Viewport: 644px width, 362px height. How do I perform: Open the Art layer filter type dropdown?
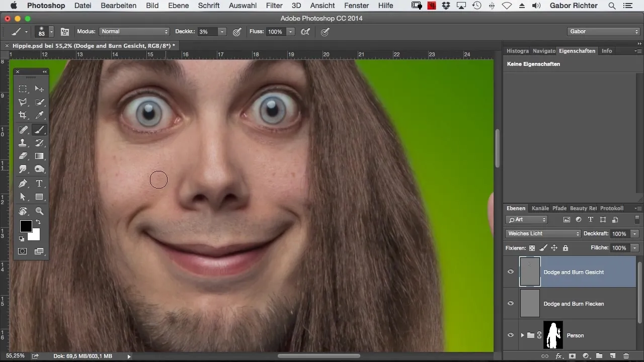[x=526, y=220]
